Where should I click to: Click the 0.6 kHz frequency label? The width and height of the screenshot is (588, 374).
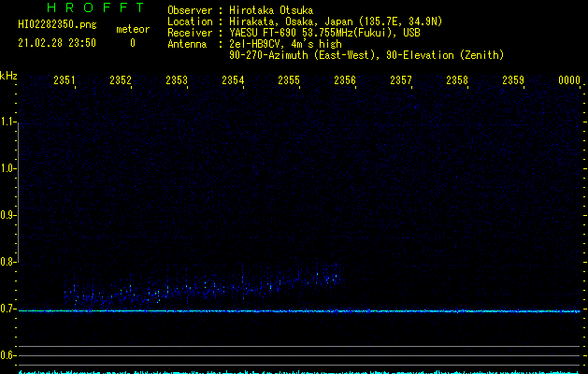pyautogui.click(x=7, y=355)
